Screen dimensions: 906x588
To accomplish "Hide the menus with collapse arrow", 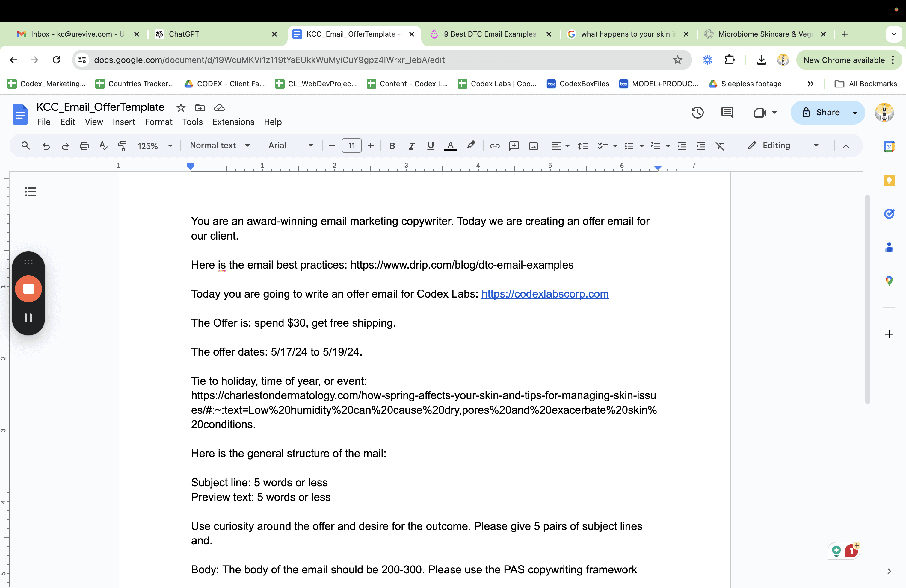I will (x=846, y=146).
